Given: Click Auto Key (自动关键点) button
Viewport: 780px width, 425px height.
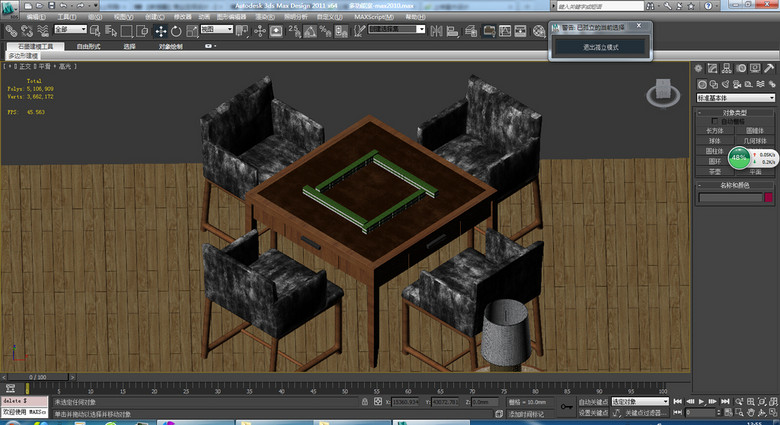Looking at the screenshot, I should (x=593, y=402).
